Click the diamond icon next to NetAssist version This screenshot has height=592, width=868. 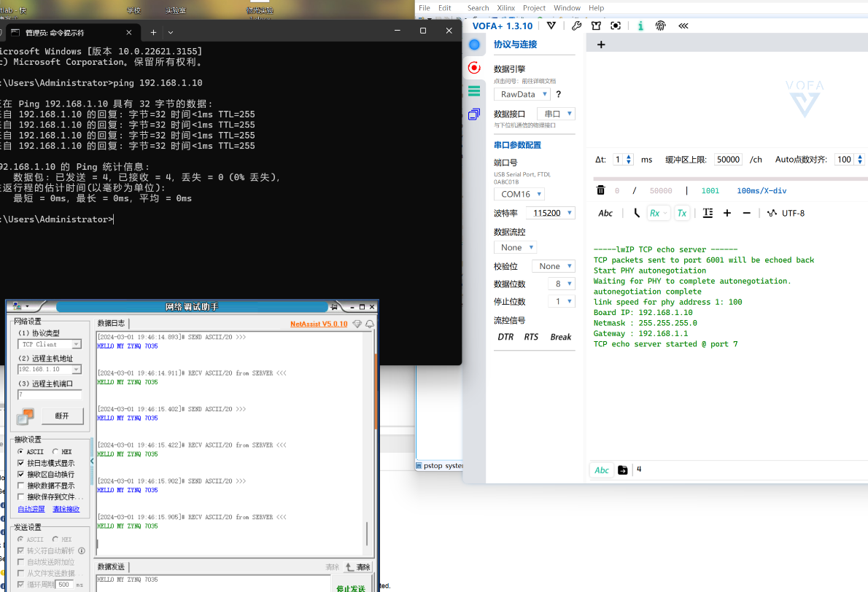357,324
